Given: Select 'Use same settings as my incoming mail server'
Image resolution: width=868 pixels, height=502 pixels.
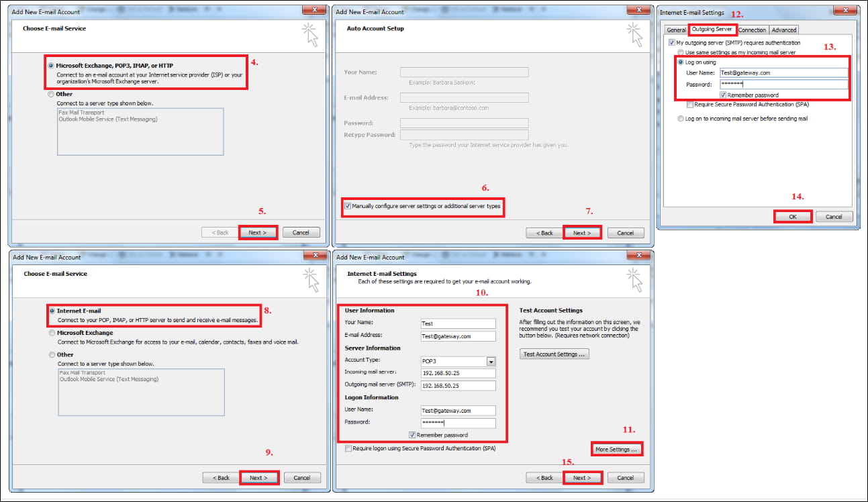Looking at the screenshot, I should click(x=681, y=52).
